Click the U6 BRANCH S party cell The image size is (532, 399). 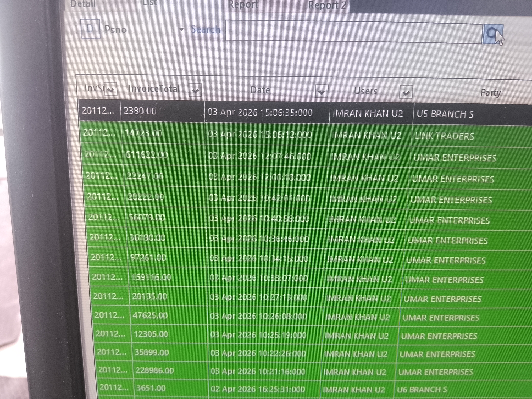pyautogui.click(x=463, y=390)
